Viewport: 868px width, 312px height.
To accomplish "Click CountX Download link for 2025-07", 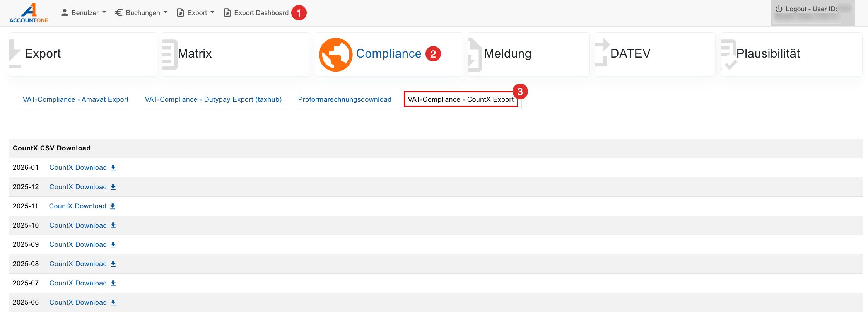I will coord(78,283).
